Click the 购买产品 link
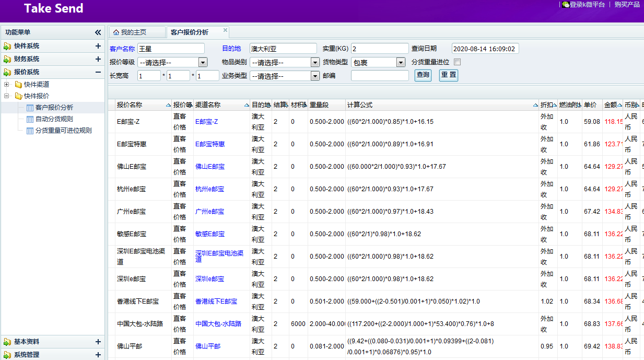644x360 pixels. point(627,5)
